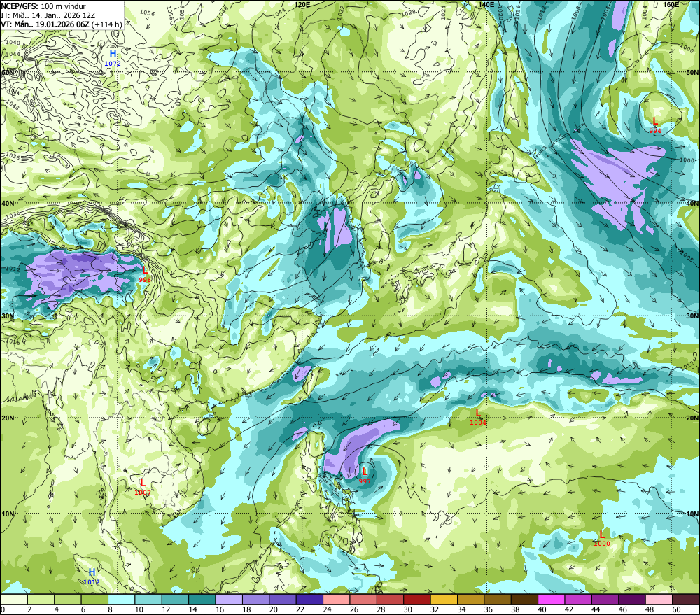700x615 pixels.
Task: Click the 1028 isobar label near top
Action: tap(408, 13)
